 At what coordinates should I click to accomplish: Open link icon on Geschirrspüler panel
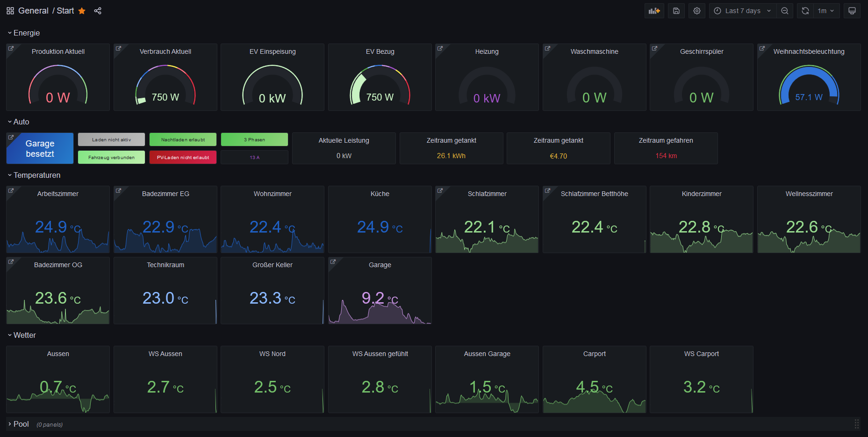click(x=655, y=48)
